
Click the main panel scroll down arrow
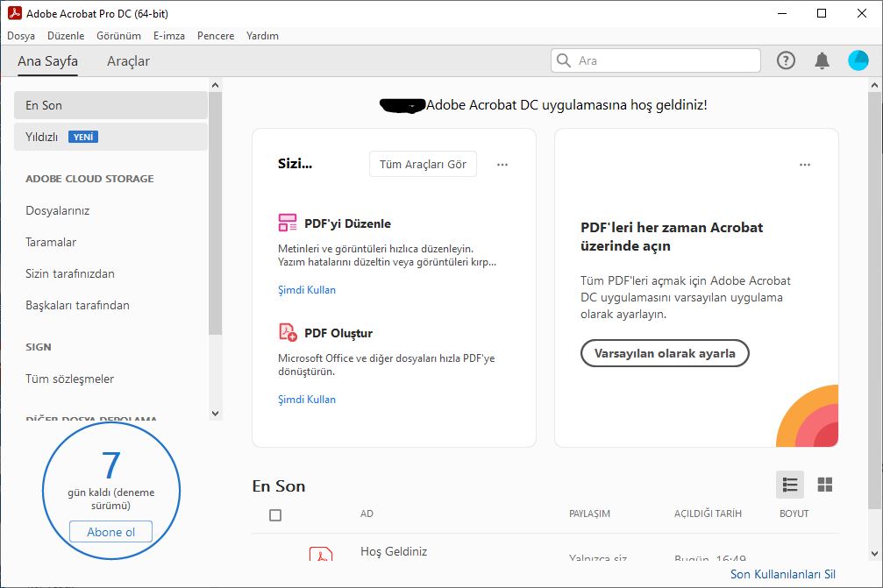tap(874, 554)
